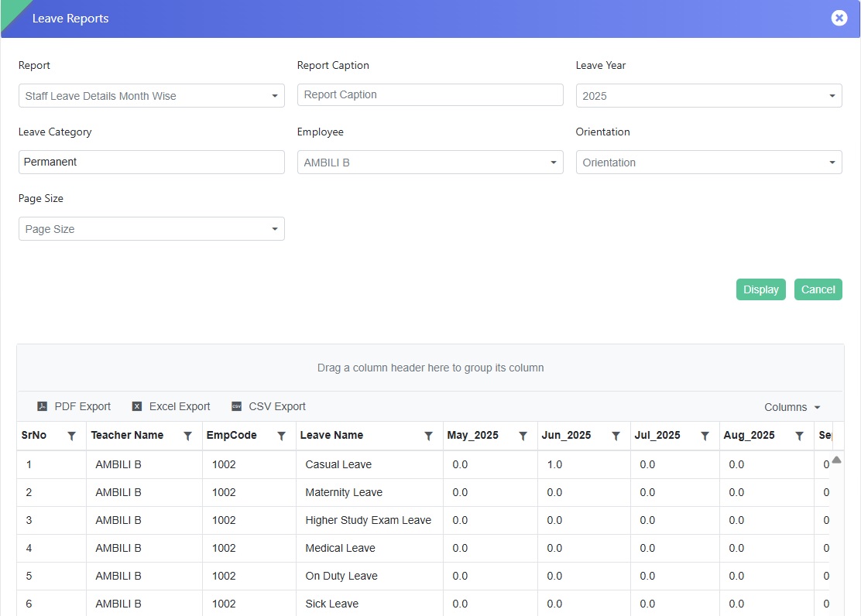Click the CSV Export option
This screenshot has height=616, width=861.
269,407
